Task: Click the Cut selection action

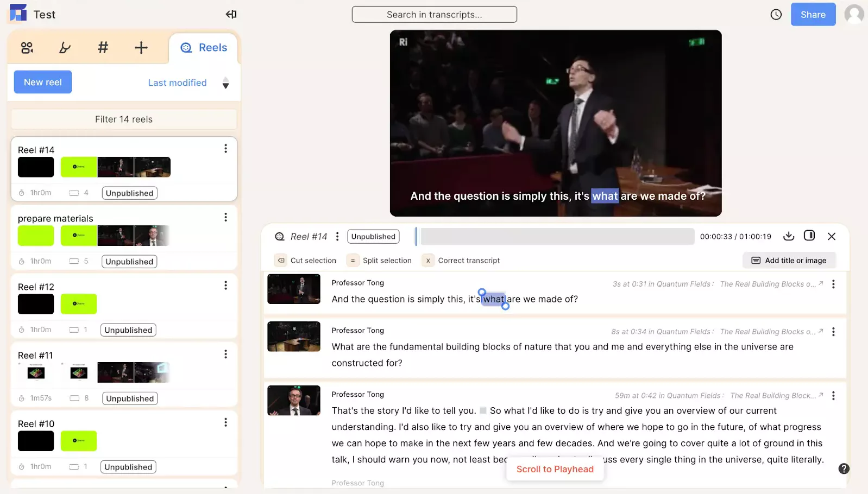Action: click(x=305, y=261)
